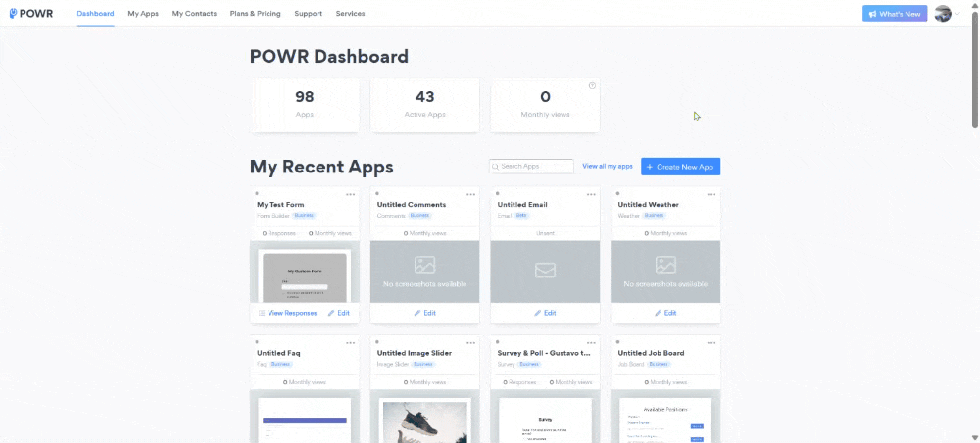Open the Services page
The image size is (980, 443).
pyautogui.click(x=350, y=13)
